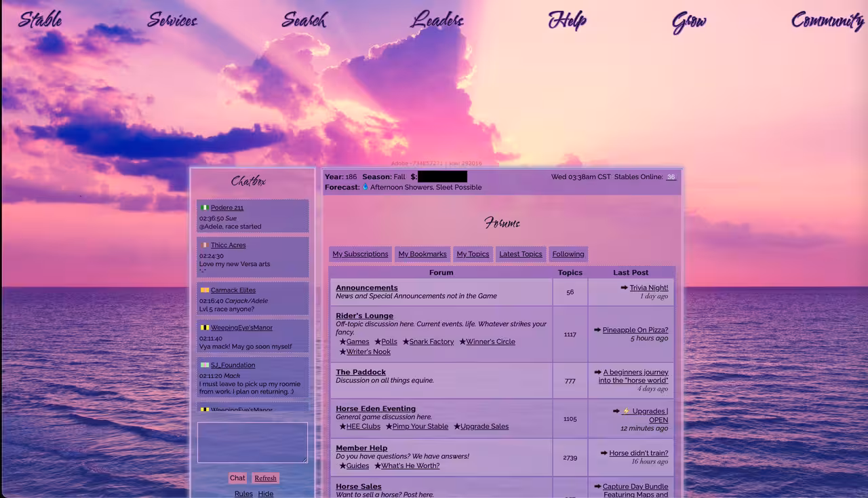Click the flag icon beside WeepingEye'sManor above 02:11:40

coord(204,328)
